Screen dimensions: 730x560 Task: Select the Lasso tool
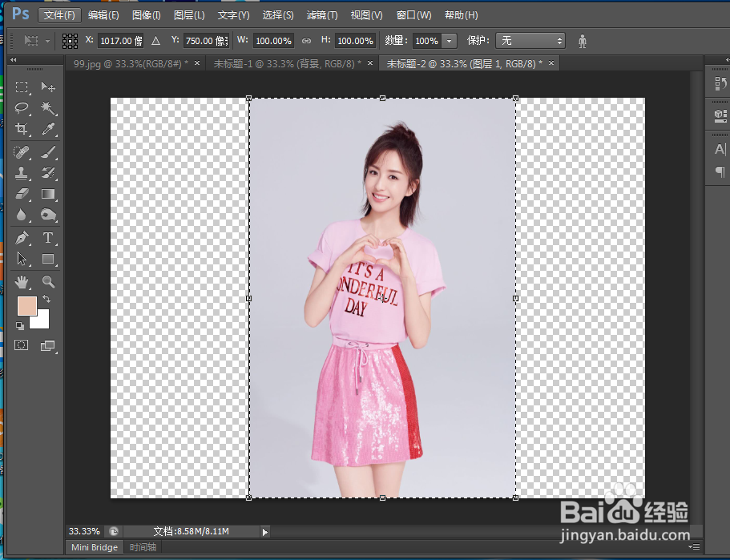pos(22,107)
